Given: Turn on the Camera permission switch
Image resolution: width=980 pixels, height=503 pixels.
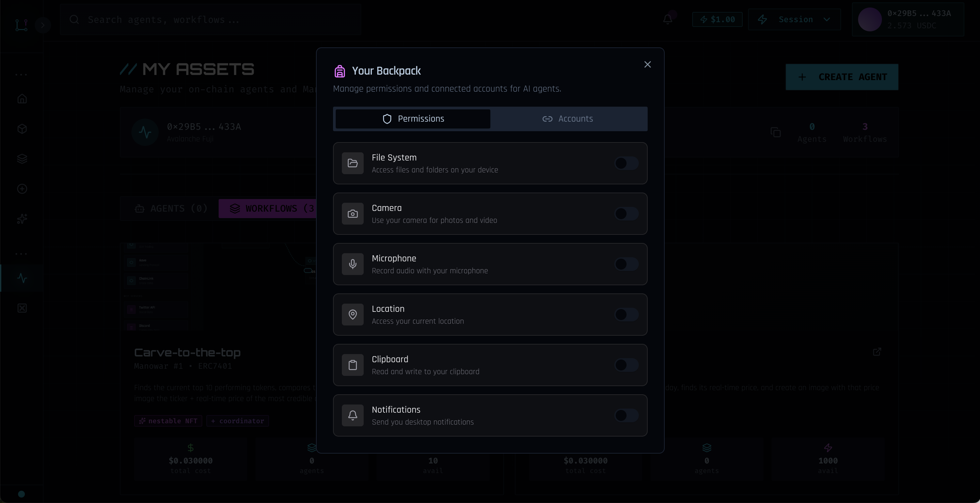Looking at the screenshot, I should (626, 214).
